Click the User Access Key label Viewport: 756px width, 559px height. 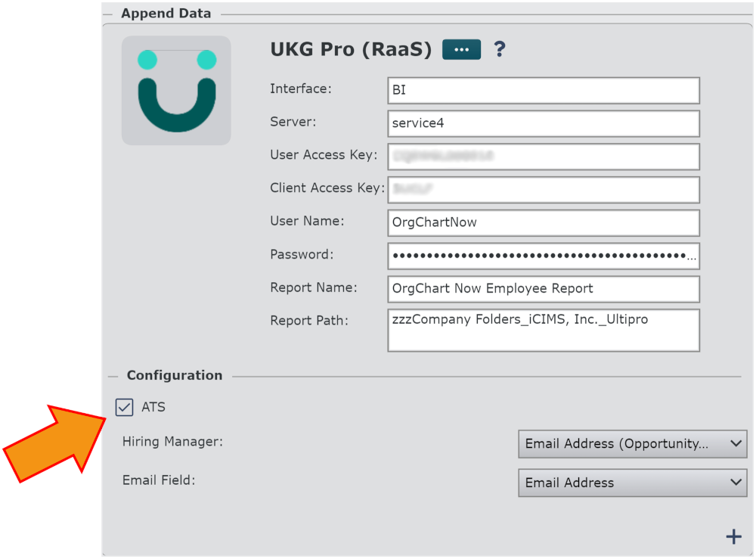[324, 155]
